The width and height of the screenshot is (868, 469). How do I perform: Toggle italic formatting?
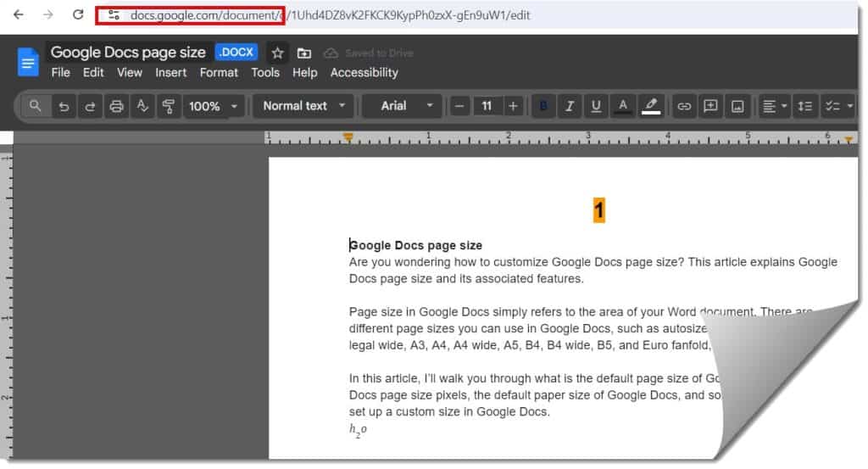pos(570,106)
